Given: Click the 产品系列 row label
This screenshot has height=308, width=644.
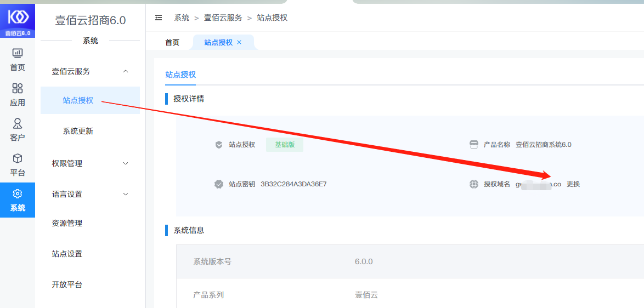Looking at the screenshot, I should pos(208,295).
